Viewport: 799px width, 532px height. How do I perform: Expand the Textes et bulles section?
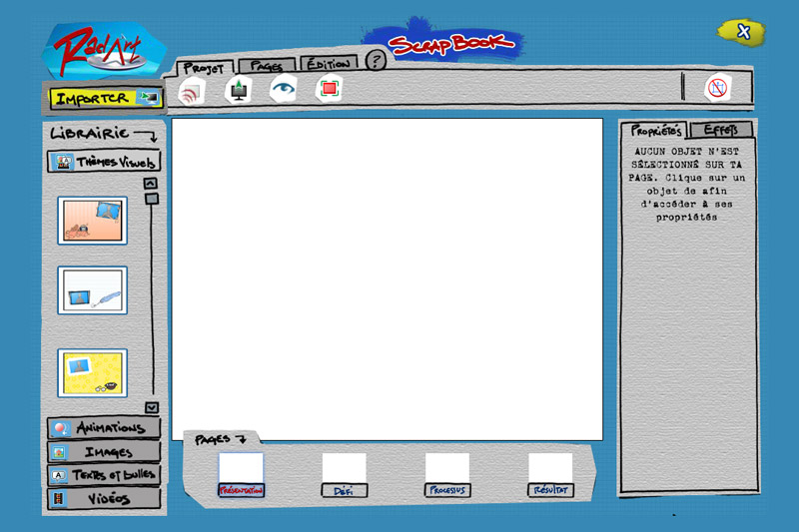pyautogui.click(x=104, y=475)
